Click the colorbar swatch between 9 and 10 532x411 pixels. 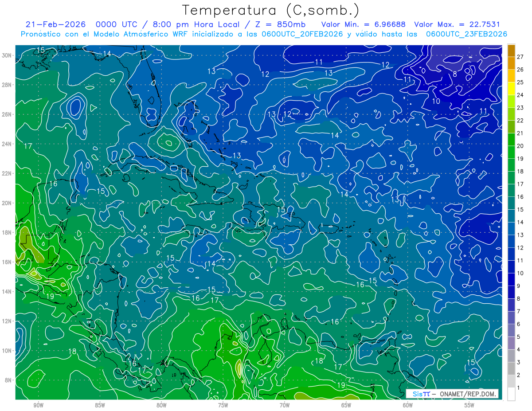pos(511,279)
